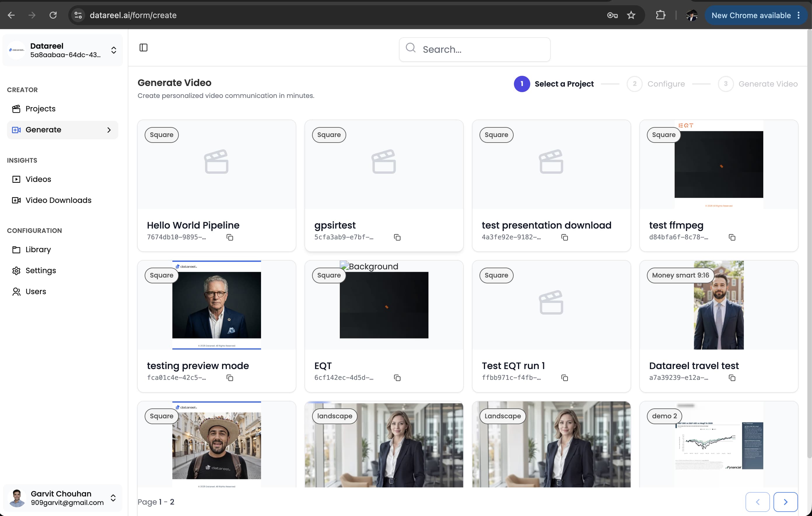Open Library under Configuration
Image resolution: width=812 pixels, height=516 pixels.
[63, 250]
